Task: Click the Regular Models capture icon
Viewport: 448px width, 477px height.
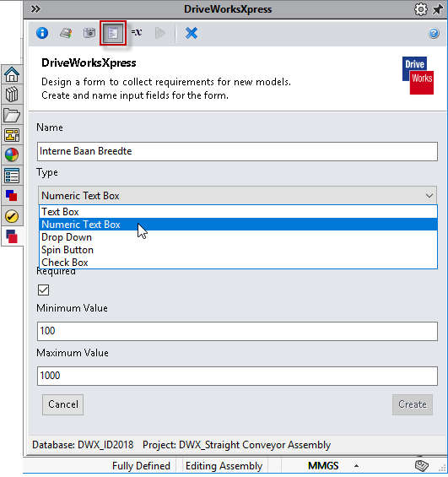Action: (x=66, y=33)
